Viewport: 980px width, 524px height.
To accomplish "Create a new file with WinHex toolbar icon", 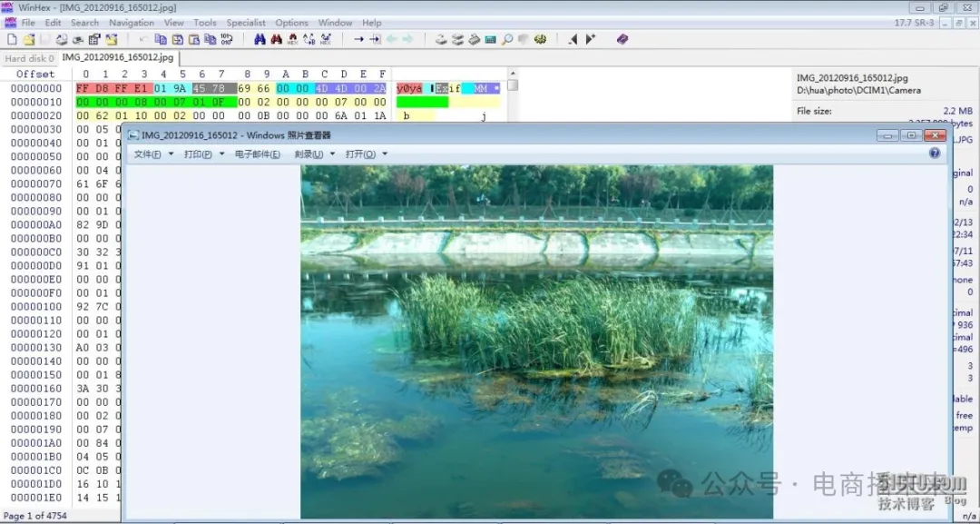I will coord(12,39).
